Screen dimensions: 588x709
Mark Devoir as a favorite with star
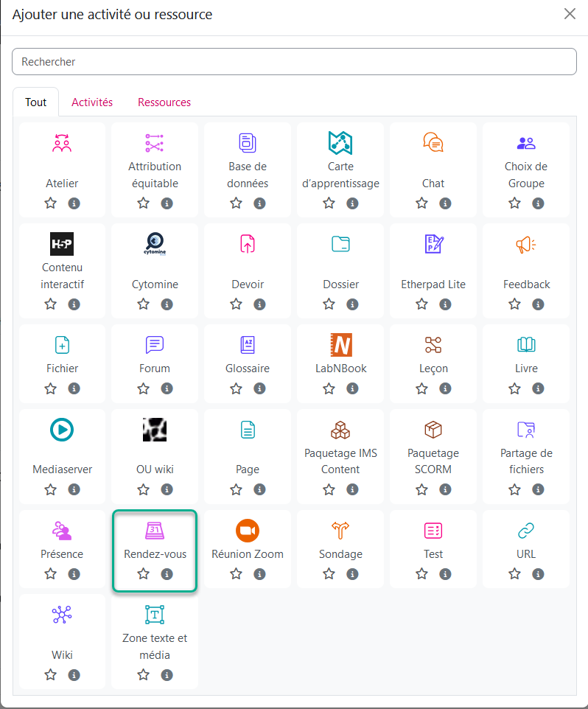(237, 304)
